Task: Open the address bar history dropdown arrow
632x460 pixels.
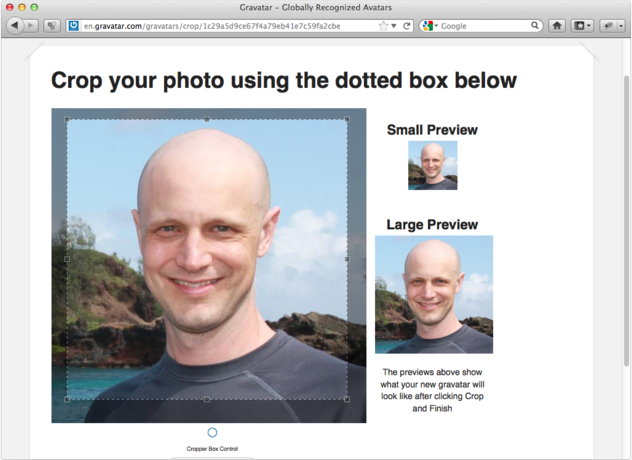Action: pyautogui.click(x=394, y=26)
